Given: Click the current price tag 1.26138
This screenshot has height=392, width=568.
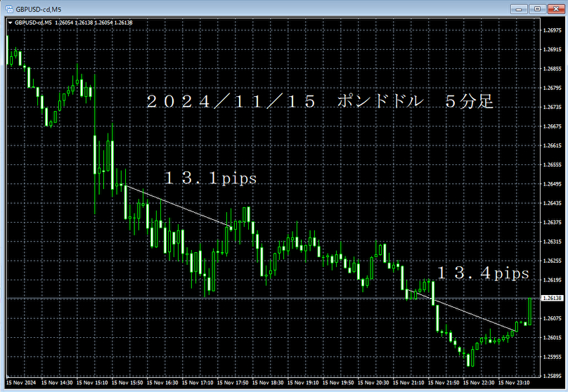Looking at the screenshot, I should click(552, 298).
